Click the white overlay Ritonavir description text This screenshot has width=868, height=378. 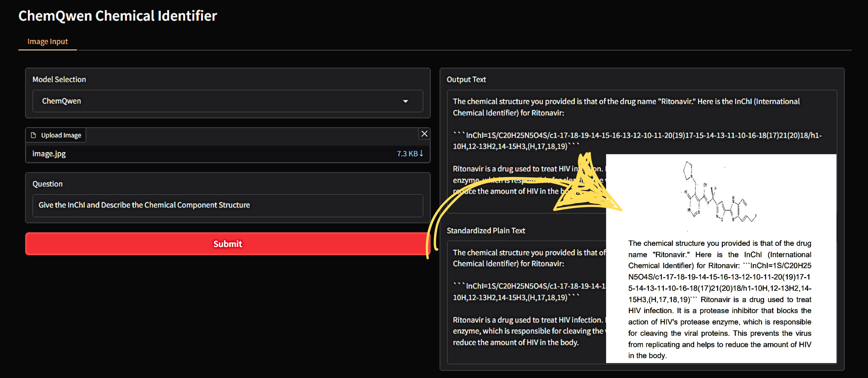coord(719,299)
